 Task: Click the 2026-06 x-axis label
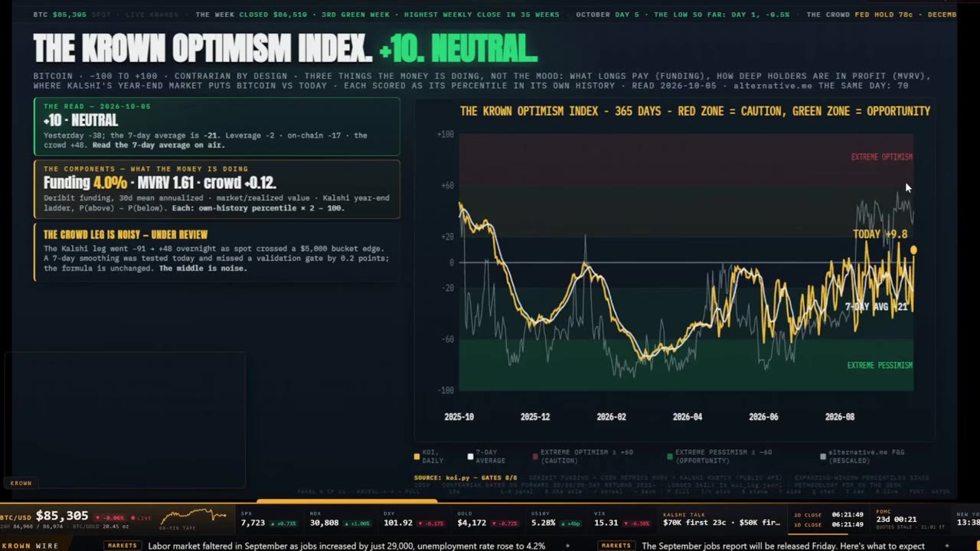point(763,417)
